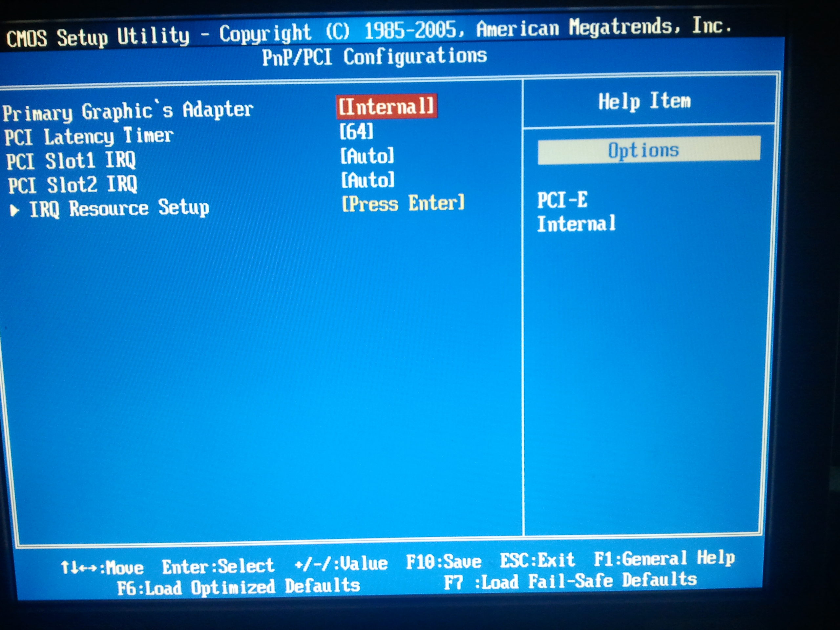Select the PCI Slot1 IRQ entry
The width and height of the screenshot is (840, 630).
pyautogui.click(x=71, y=161)
